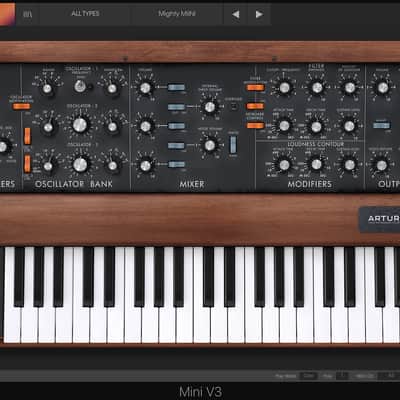Go to next preset with right arrow

tap(259, 14)
